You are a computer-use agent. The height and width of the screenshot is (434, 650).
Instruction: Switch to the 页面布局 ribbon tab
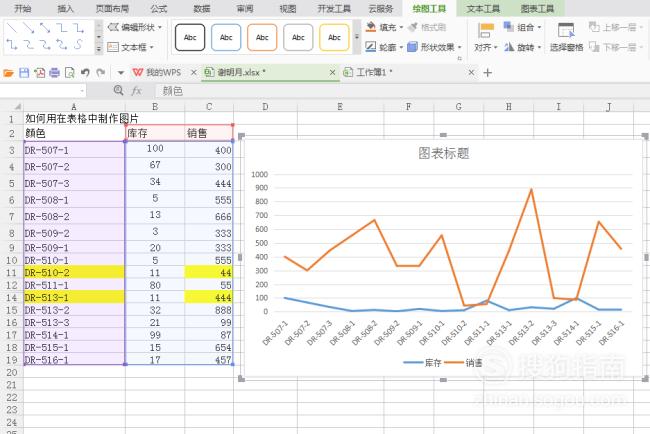(112, 8)
